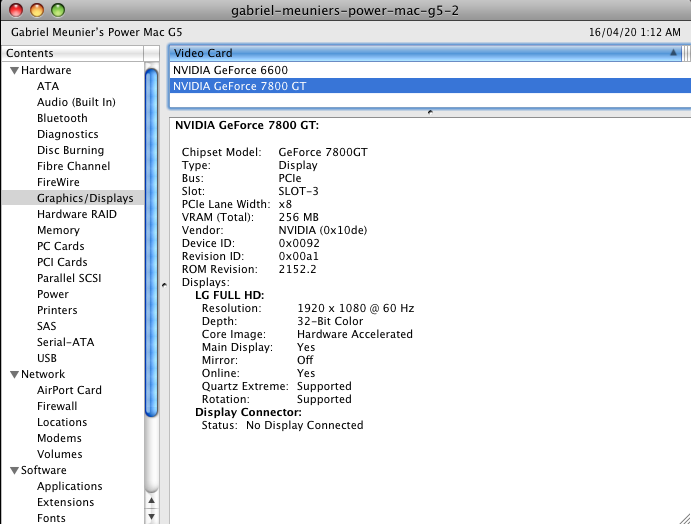
Task: Select Serial-ATA entry
Action: (65, 342)
